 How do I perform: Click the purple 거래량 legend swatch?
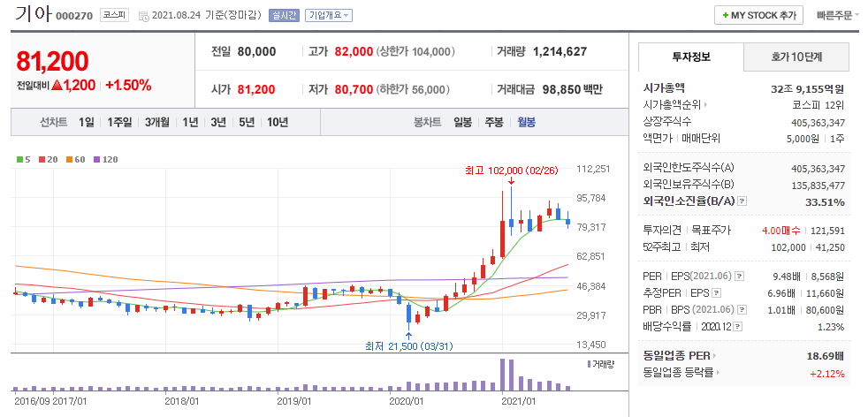[x=590, y=364]
